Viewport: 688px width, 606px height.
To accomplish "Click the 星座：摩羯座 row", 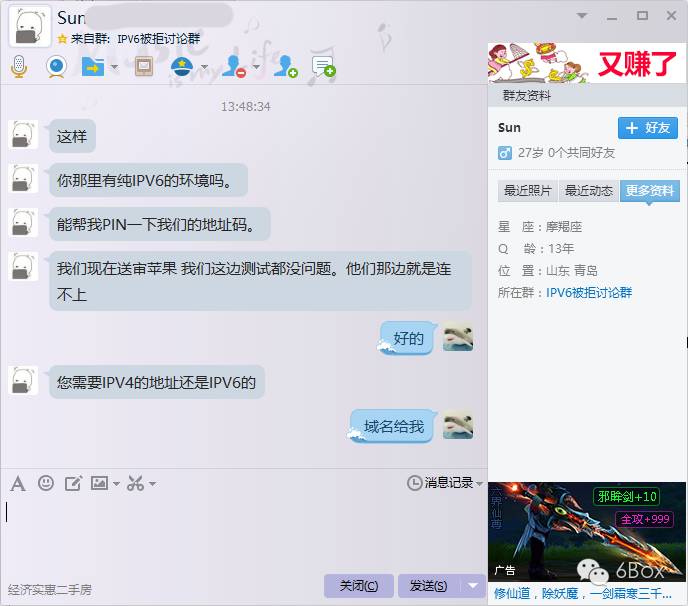I will pyautogui.click(x=540, y=227).
